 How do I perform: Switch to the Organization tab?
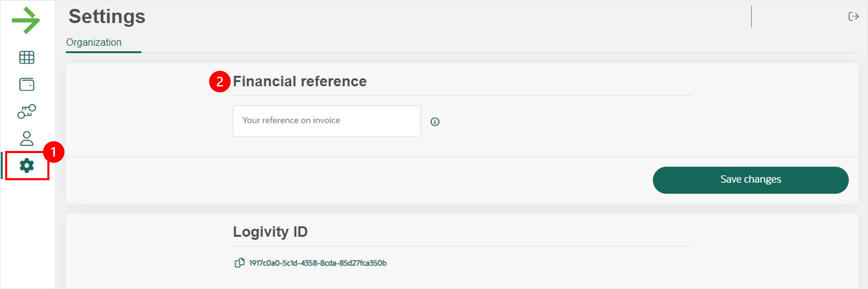click(x=94, y=42)
